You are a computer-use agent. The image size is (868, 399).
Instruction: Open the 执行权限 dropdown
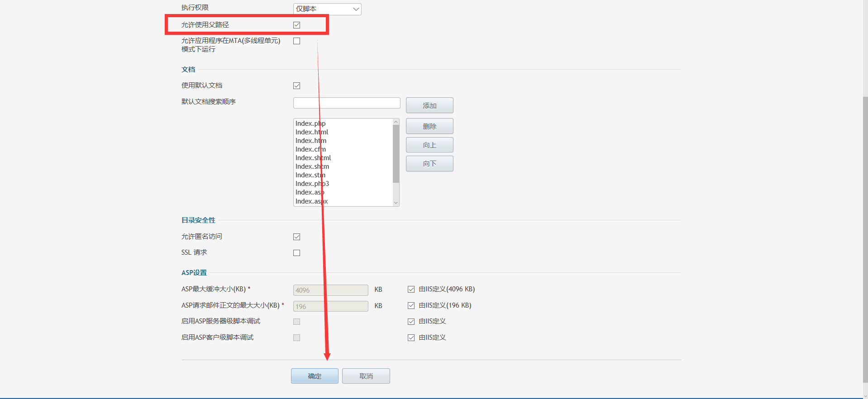point(327,9)
